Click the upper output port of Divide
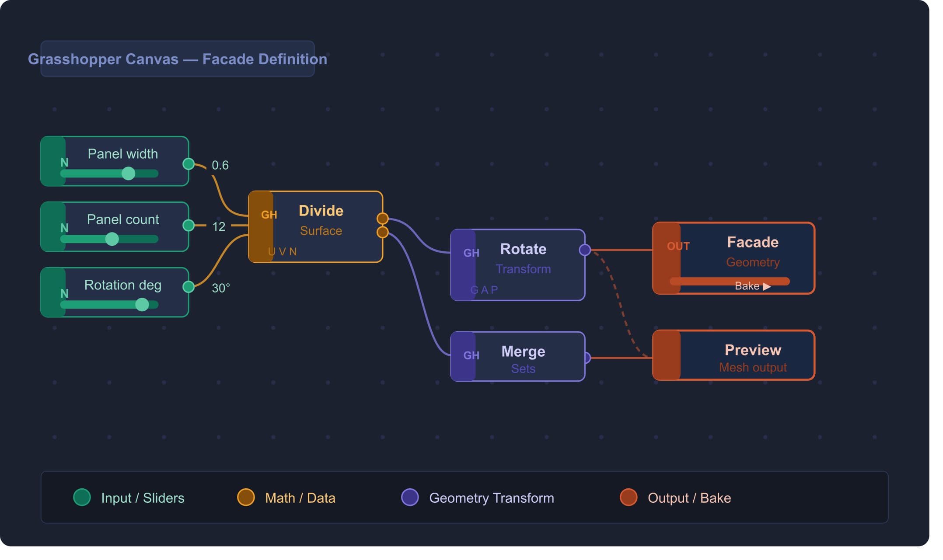This screenshot has width=943, height=560. [x=382, y=218]
